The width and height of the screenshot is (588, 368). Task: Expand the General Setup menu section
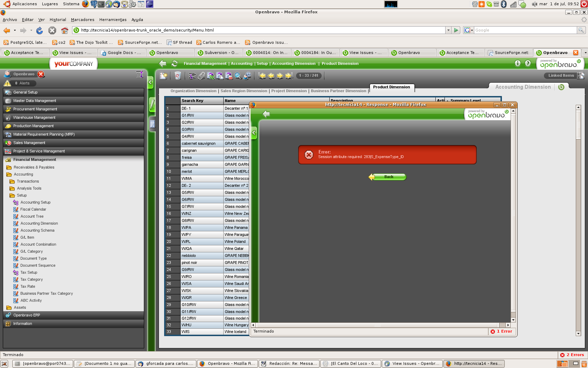click(73, 92)
